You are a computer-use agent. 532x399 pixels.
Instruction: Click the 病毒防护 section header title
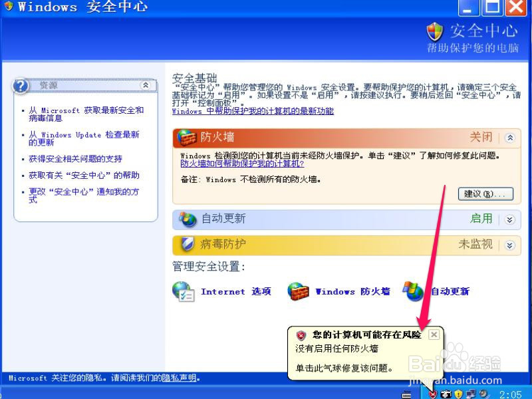[223, 244]
